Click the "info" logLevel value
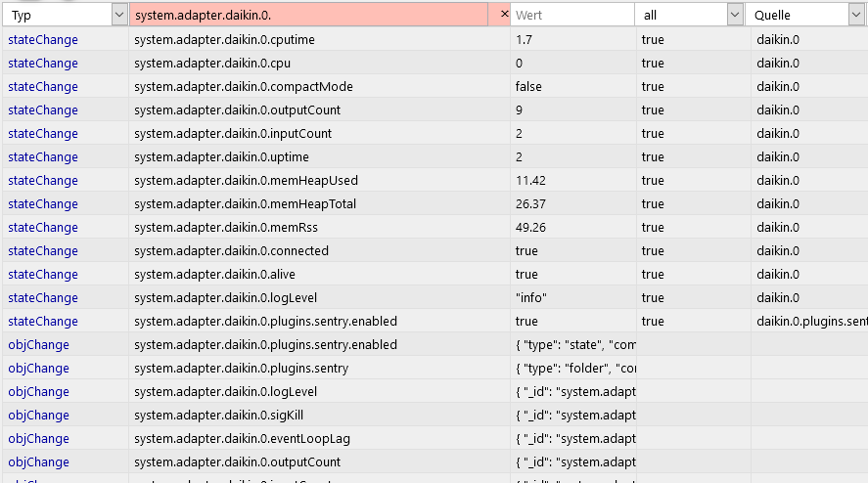Viewport: 868px width, 483px height. 530,297
